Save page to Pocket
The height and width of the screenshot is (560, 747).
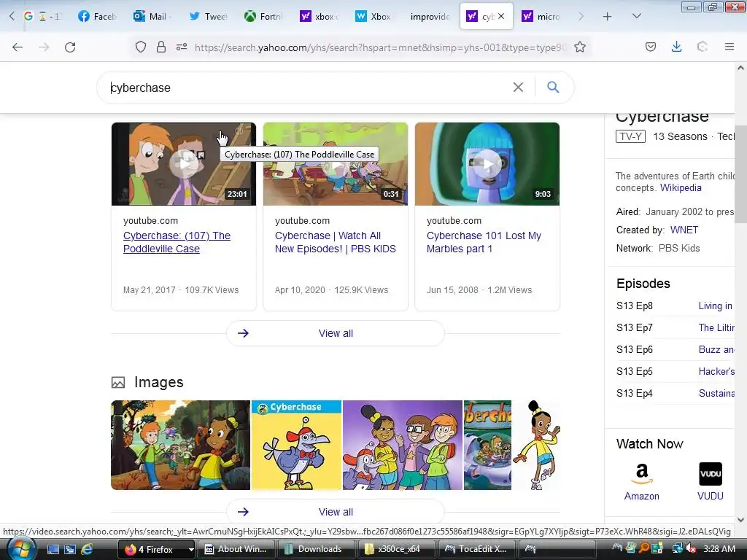click(651, 47)
